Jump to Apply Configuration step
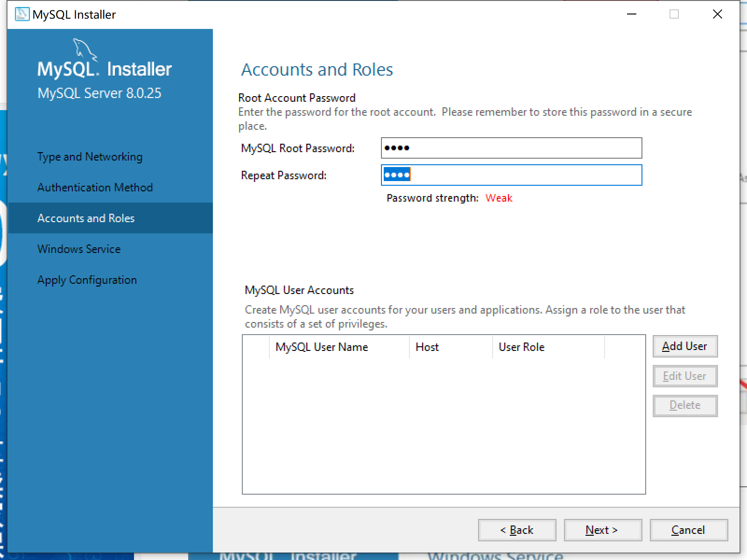 click(x=87, y=280)
